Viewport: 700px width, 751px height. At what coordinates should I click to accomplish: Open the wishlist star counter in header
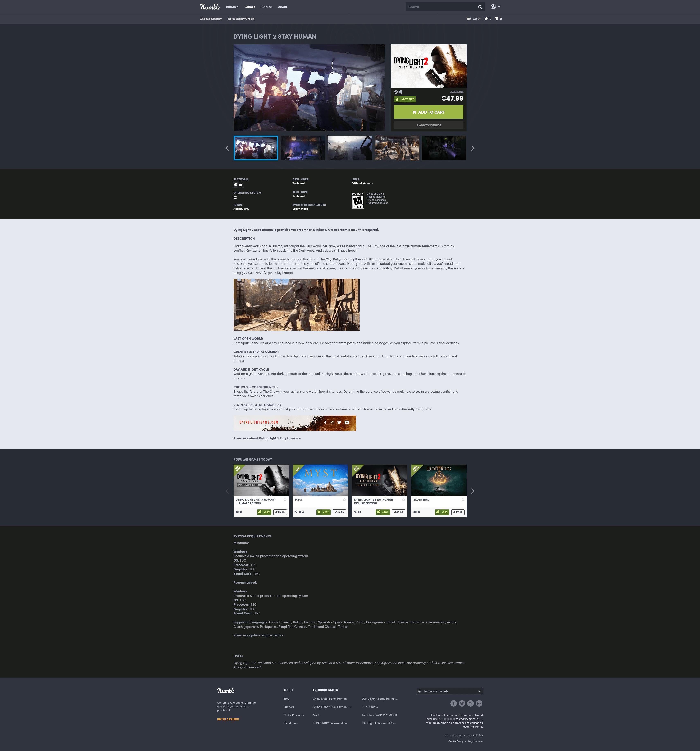488,19
